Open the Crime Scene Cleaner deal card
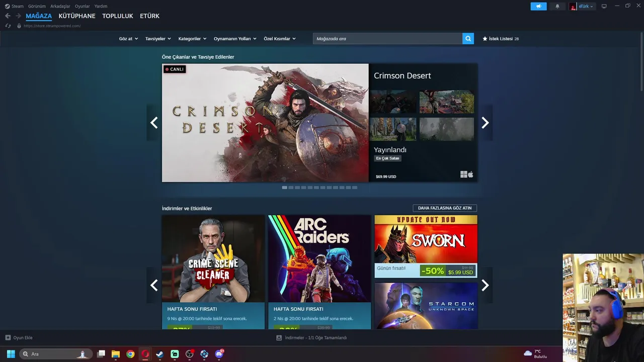The image size is (644, 362). [213, 272]
